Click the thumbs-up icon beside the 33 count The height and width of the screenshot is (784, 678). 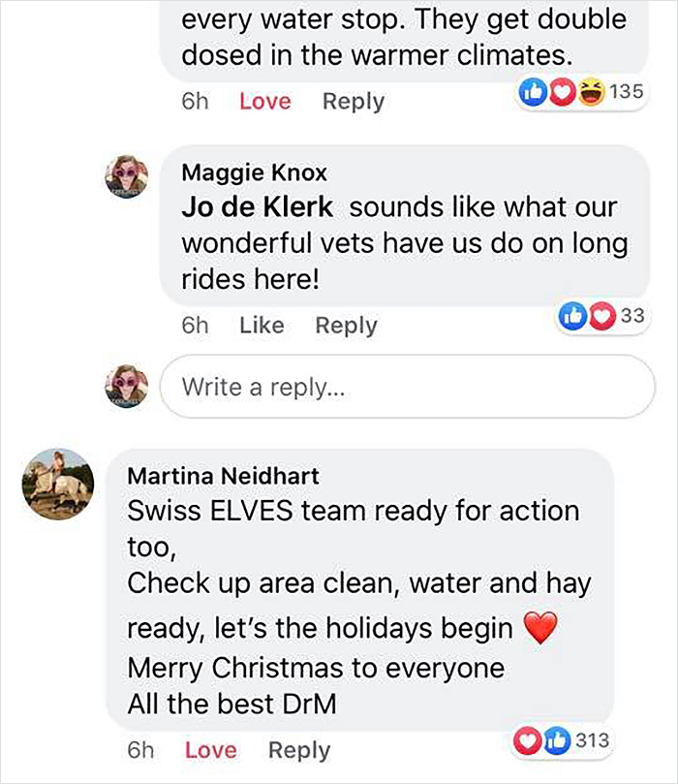(x=573, y=312)
